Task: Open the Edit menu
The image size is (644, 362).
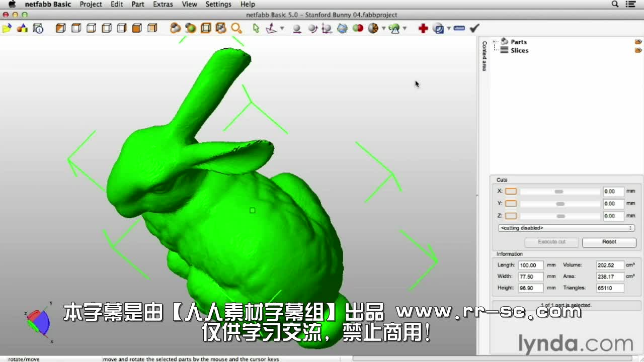Action: 117,4
